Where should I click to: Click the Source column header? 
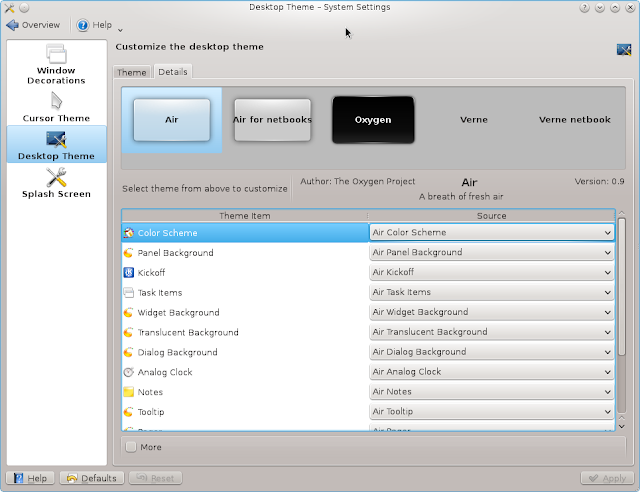pos(491,216)
